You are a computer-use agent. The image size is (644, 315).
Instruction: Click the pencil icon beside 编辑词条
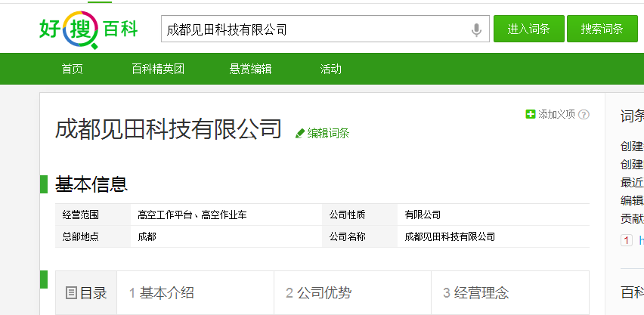pyautogui.click(x=300, y=133)
